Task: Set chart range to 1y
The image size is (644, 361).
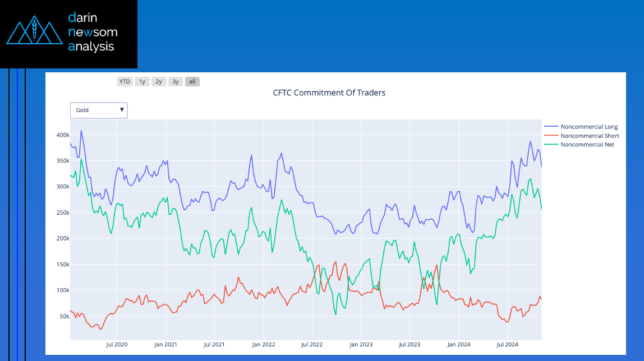Action: click(x=142, y=82)
